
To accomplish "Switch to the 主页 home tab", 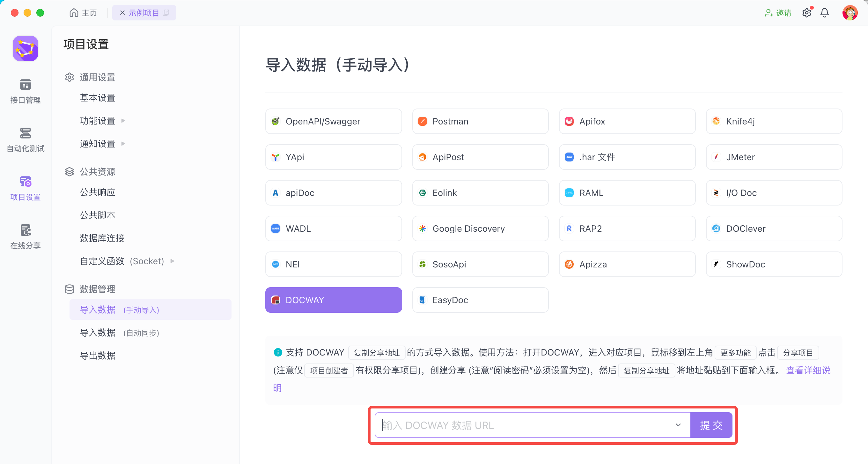I will tap(83, 13).
